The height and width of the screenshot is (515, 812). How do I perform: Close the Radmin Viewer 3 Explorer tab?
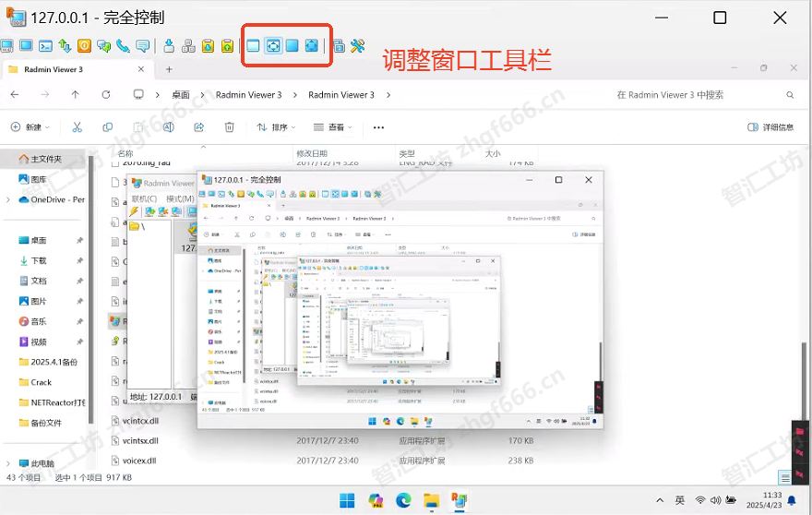tap(141, 69)
